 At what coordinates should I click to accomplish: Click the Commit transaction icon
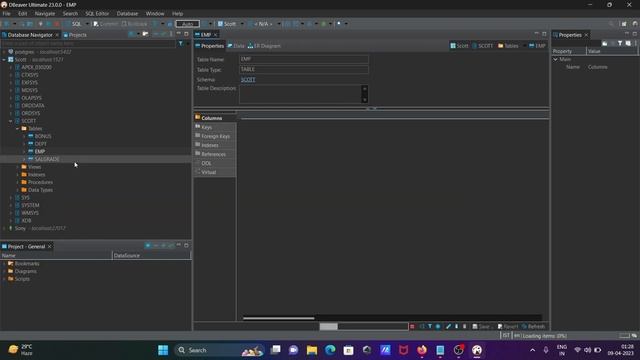pyautogui.click(x=96, y=24)
